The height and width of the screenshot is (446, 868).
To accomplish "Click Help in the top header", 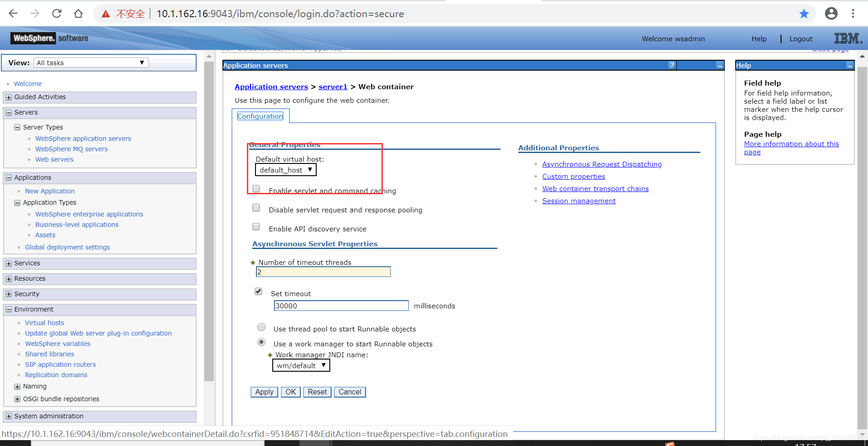I will coord(759,39).
